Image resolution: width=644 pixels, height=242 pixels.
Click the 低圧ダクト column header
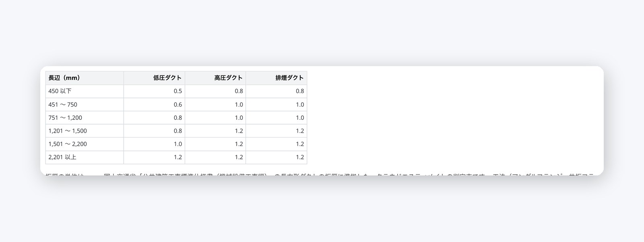[155, 78]
